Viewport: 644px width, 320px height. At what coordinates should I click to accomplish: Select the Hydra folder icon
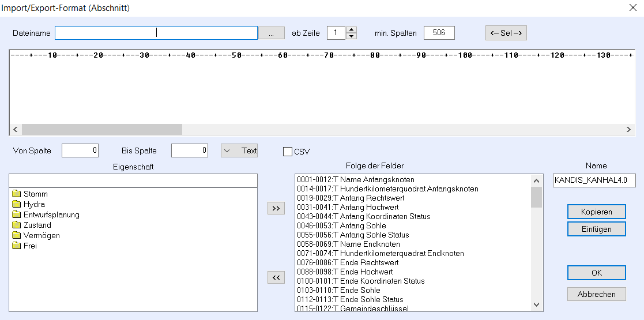click(16, 205)
